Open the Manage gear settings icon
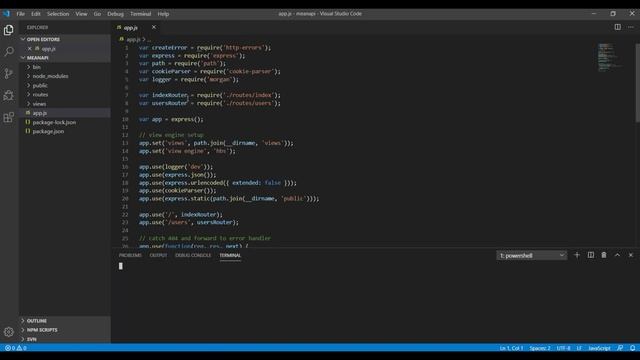Screen dimensions: 640x360 [x=9, y=332]
